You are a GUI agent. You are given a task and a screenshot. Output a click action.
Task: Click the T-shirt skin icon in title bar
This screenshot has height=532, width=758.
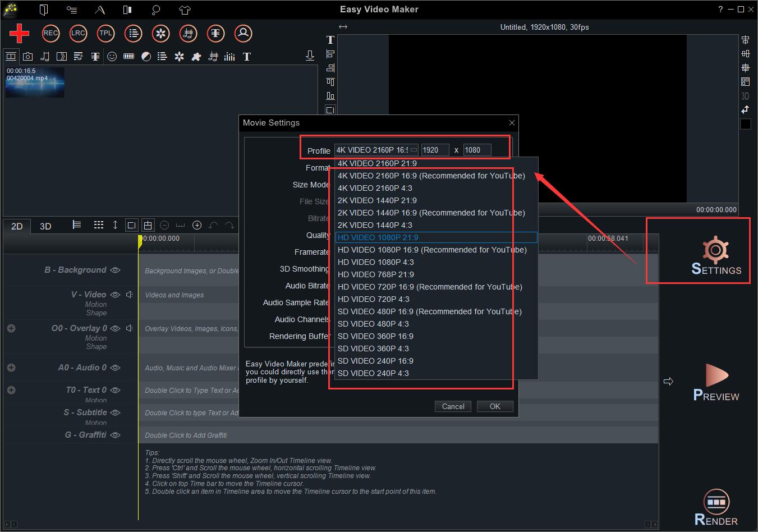tap(185, 10)
